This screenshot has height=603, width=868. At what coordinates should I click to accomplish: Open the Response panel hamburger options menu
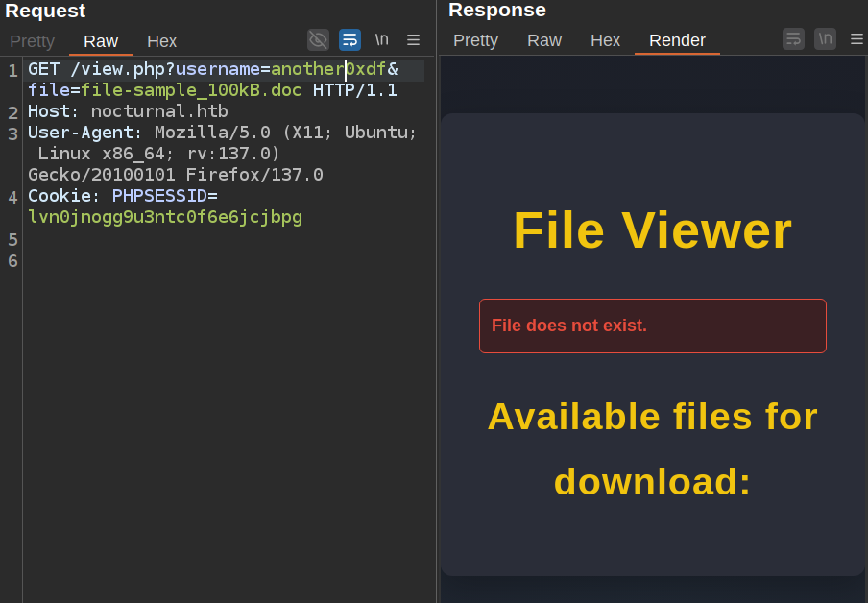pyautogui.click(x=856, y=38)
